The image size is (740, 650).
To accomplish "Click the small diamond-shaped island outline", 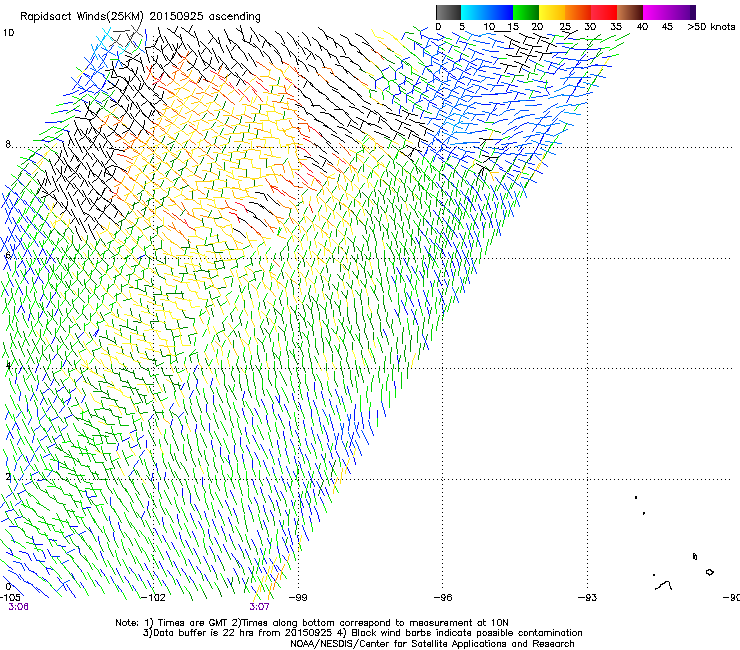I will click(x=709, y=572).
